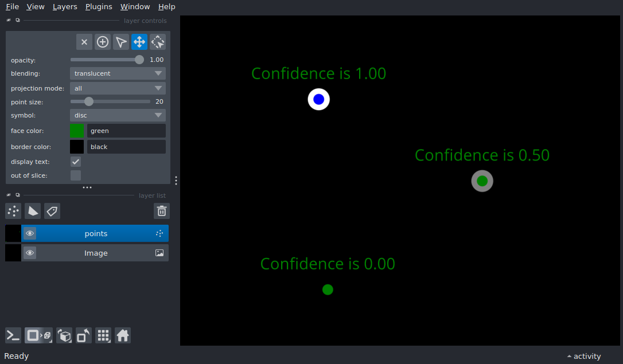The image size is (623, 364).
Task: Click the new points layer button
Action: (13, 211)
